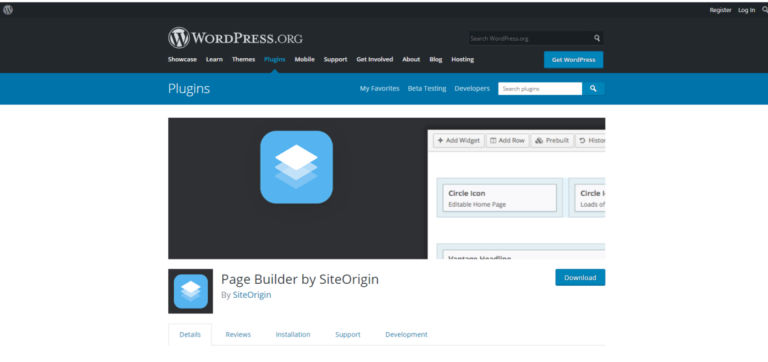Open the Register link
768x362 pixels.
tap(720, 10)
